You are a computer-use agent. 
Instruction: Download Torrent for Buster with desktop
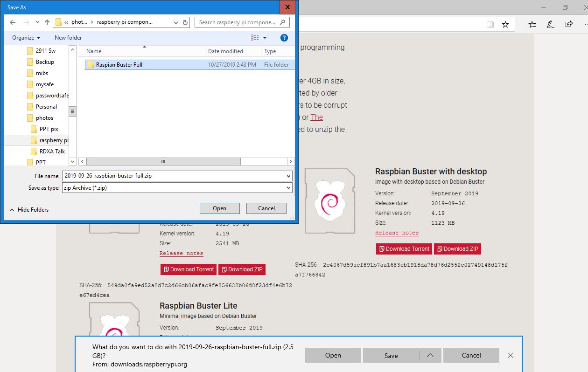404,249
